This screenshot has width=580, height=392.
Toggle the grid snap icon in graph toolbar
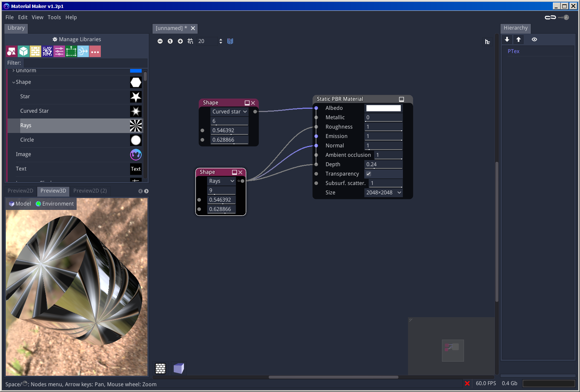[x=190, y=41]
